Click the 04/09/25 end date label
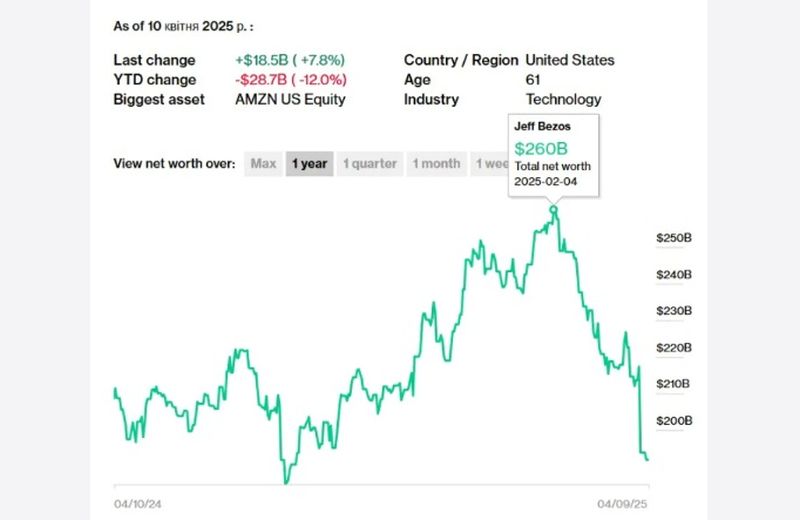The height and width of the screenshot is (520, 800). [x=624, y=504]
